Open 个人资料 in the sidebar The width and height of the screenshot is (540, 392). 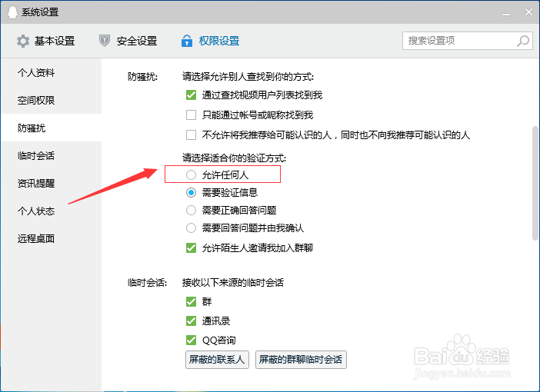coord(52,72)
